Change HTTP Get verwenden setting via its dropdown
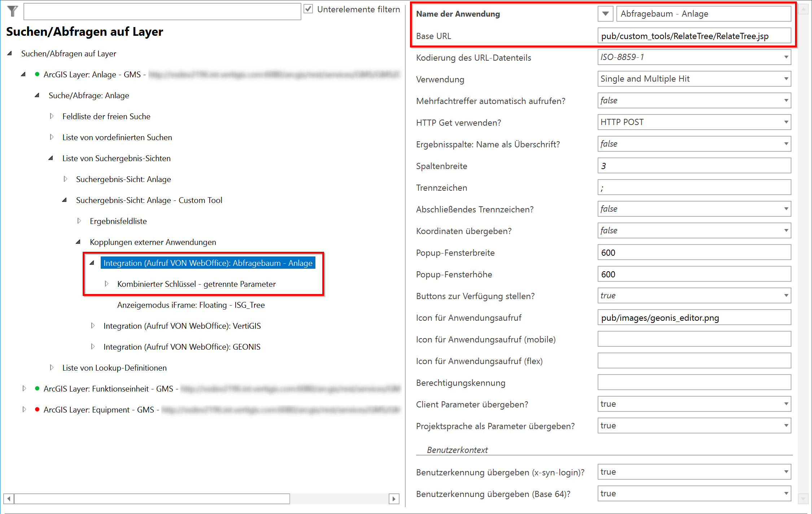Screen dimensions: 812x514 click(786, 122)
